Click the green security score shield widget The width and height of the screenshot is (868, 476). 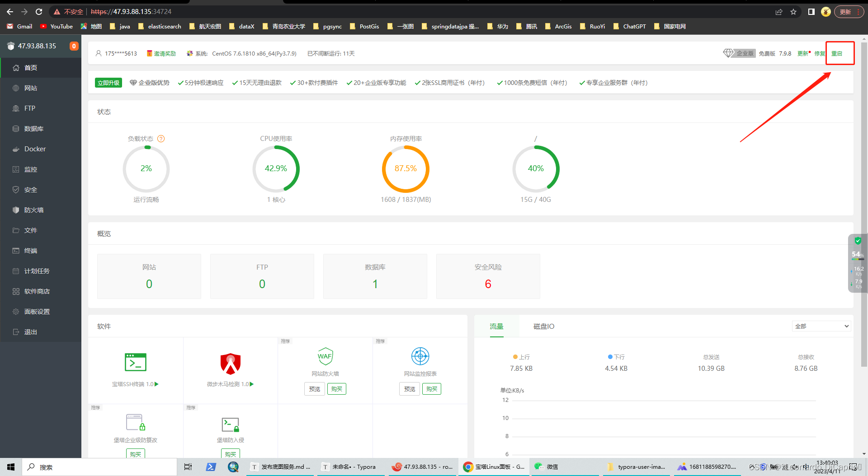coord(858,241)
